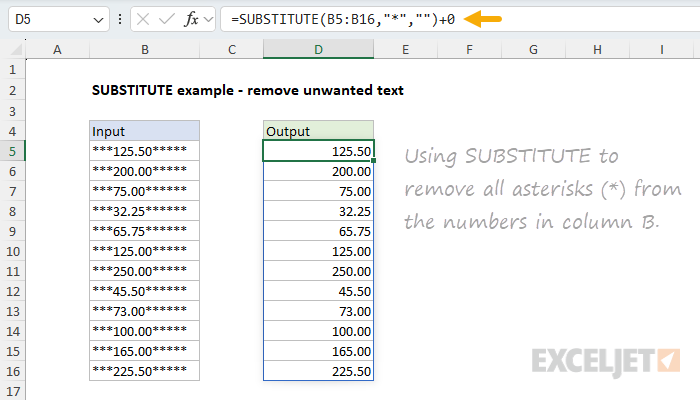Click inside the formula bar SUBSTITUTE formula
Image resolution: width=700 pixels, height=400 pixels.
tap(343, 19)
